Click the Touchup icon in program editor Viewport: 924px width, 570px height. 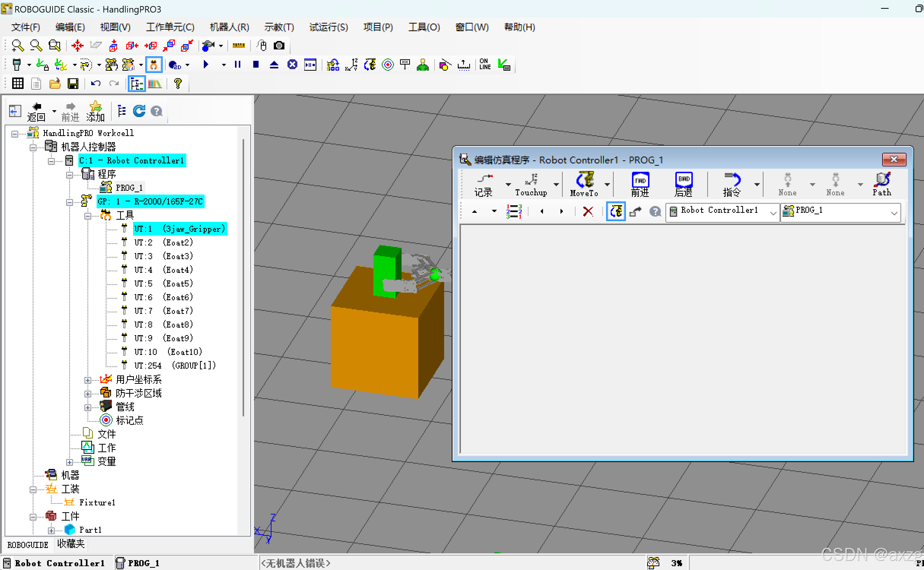pyautogui.click(x=531, y=184)
